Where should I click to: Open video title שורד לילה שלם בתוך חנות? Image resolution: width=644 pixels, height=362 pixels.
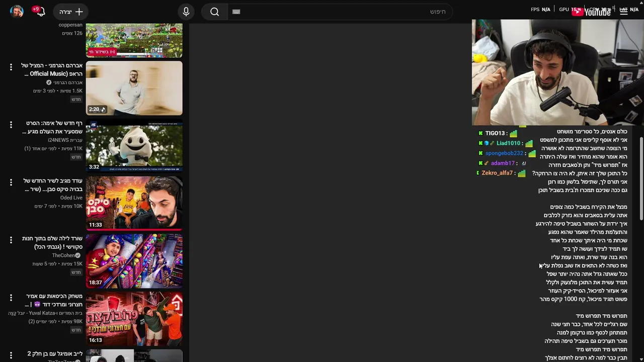click(x=52, y=243)
